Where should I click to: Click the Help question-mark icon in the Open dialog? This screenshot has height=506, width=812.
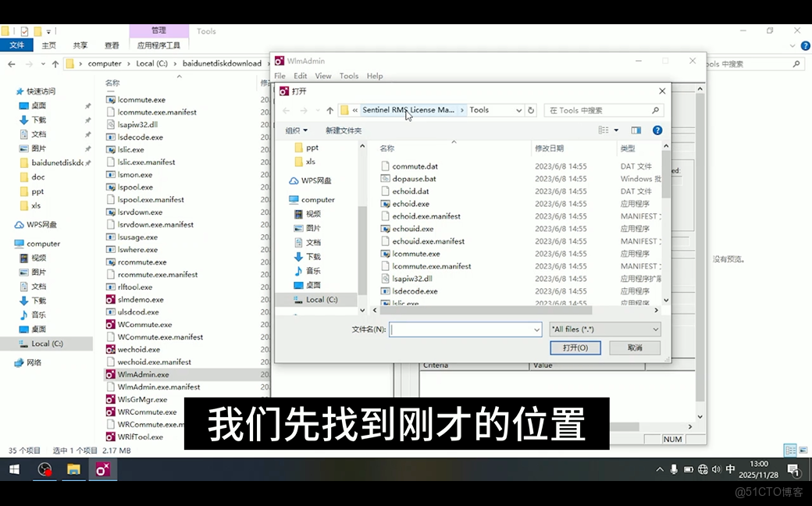[x=657, y=130]
